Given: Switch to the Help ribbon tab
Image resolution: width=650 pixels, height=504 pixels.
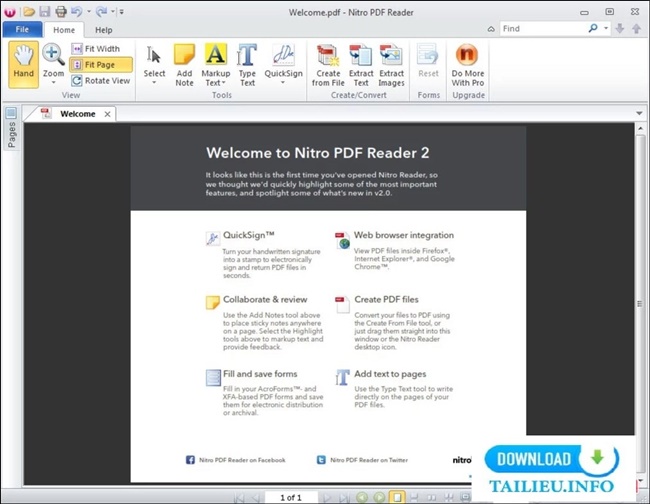Looking at the screenshot, I should point(104,30).
